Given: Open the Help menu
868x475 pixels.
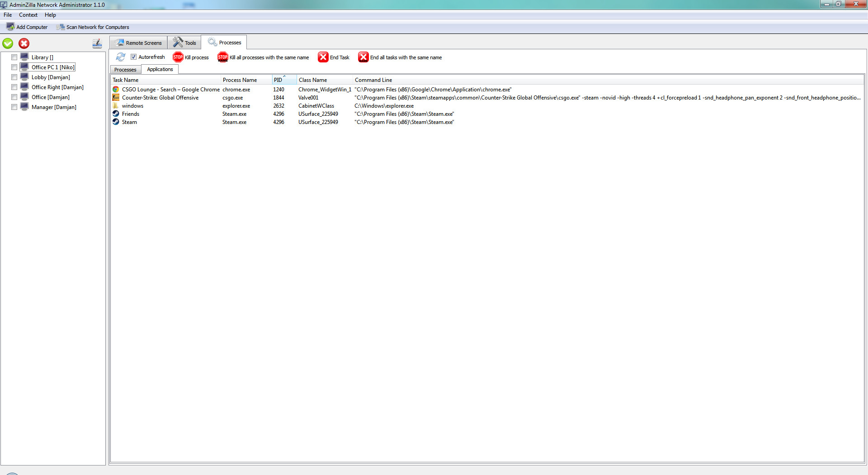Looking at the screenshot, I should [x=50, y=15].
